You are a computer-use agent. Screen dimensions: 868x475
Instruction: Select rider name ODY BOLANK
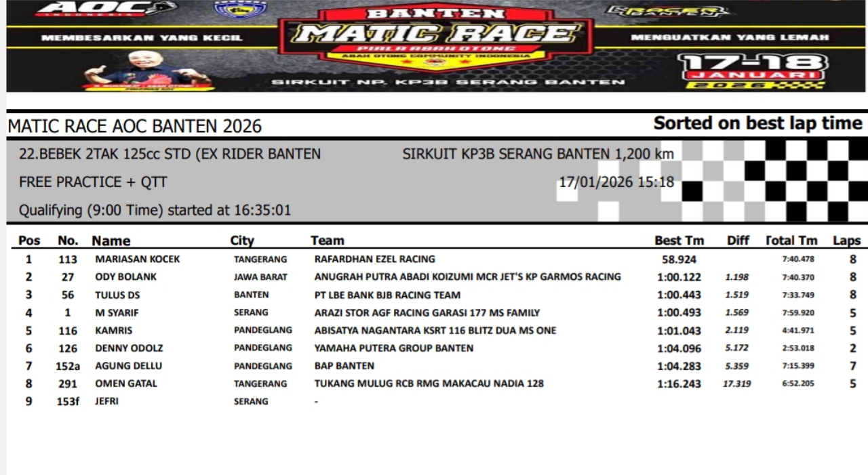tap(125, 276)
